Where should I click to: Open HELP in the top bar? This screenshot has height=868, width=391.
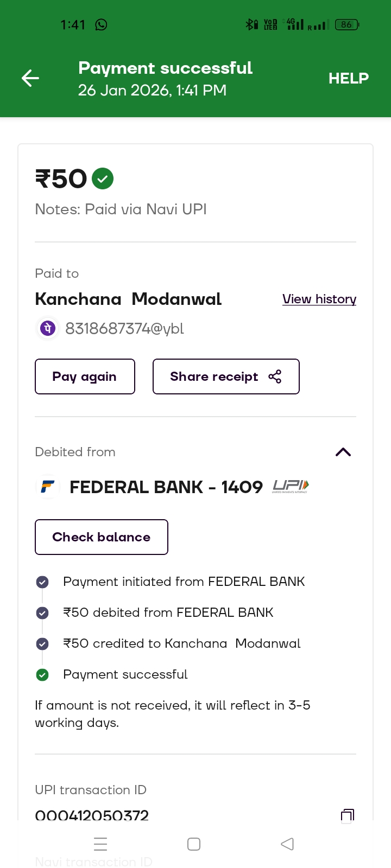point(348,78)
